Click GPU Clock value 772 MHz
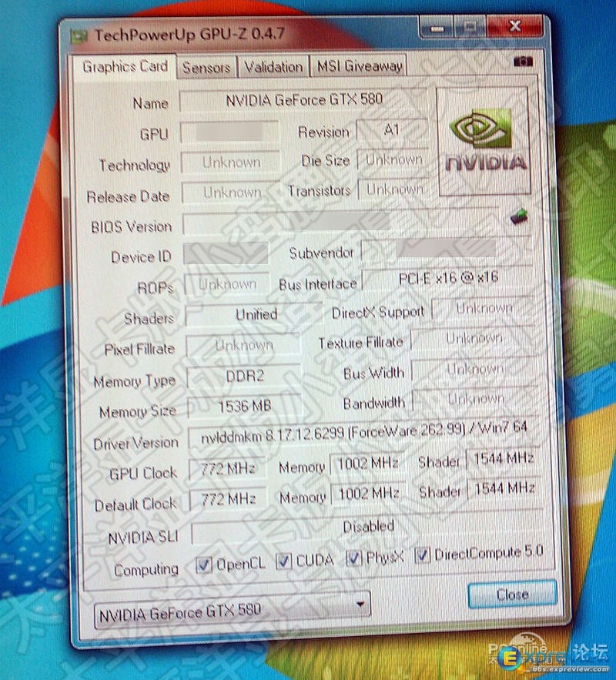 click(228, 469)
